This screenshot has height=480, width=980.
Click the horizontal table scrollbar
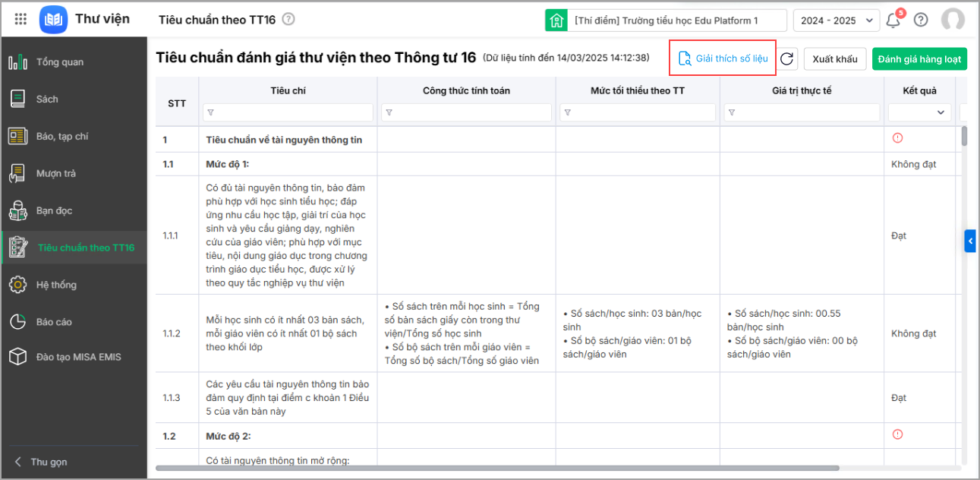coord(497,469)
